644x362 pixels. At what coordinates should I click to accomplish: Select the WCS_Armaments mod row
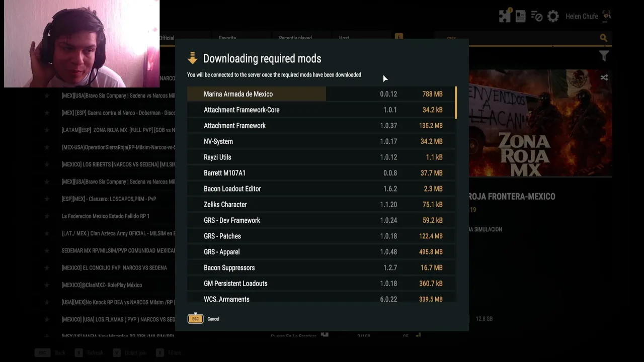pos(321,298)
